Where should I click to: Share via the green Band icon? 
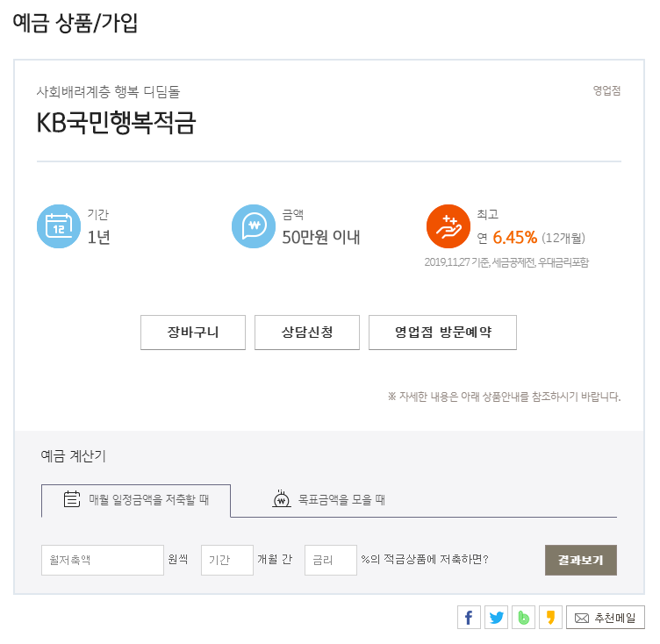coord(523,618)
